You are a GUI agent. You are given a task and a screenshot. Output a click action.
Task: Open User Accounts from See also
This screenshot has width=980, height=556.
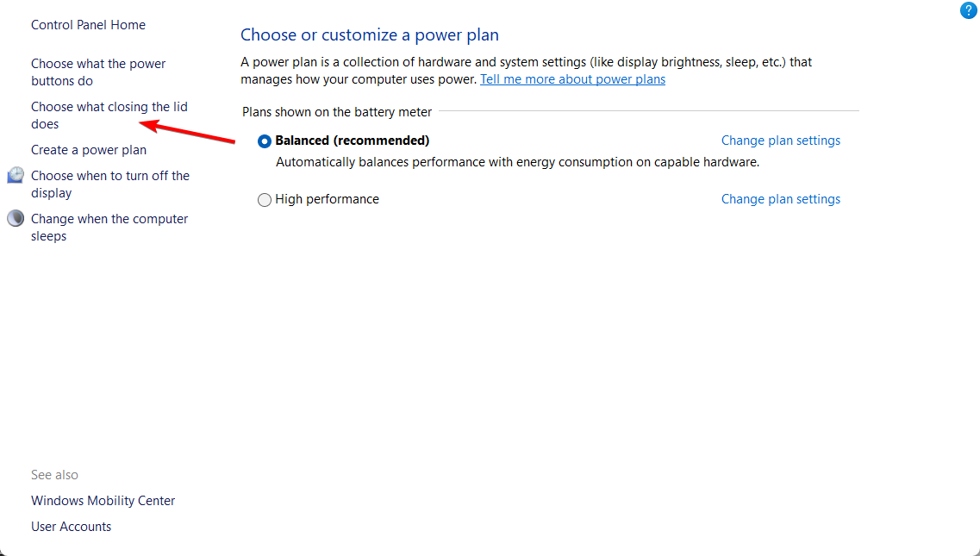(x=71, y=527)
